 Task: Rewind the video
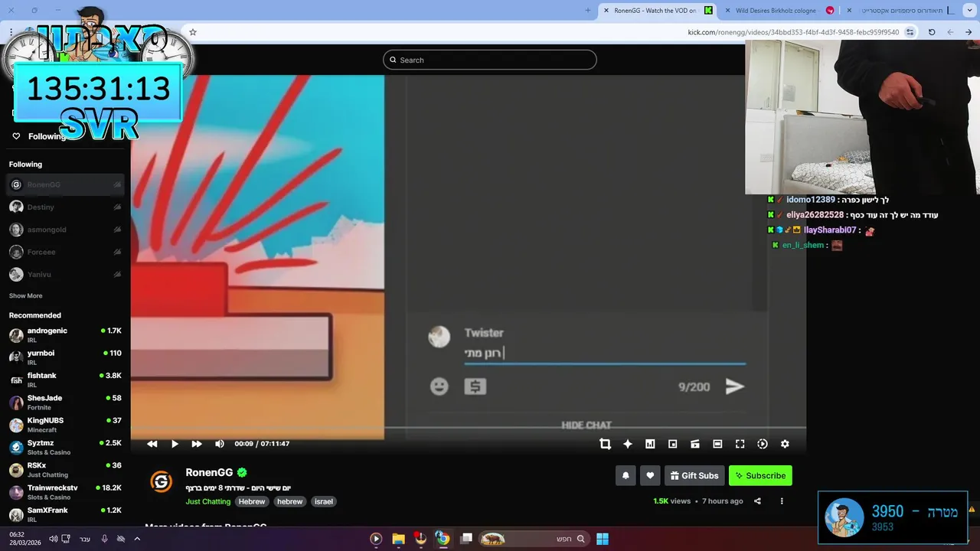click(152, 444)
